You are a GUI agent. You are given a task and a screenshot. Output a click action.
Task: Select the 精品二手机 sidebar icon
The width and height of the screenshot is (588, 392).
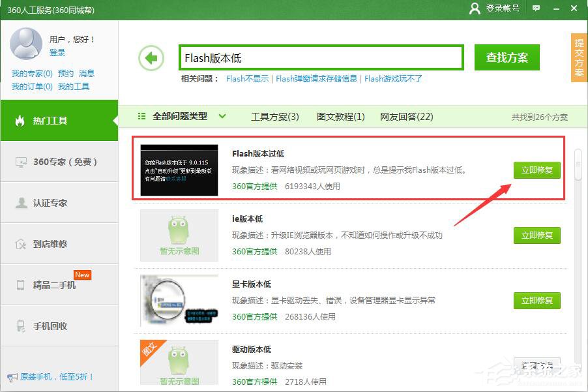[22, 284]
